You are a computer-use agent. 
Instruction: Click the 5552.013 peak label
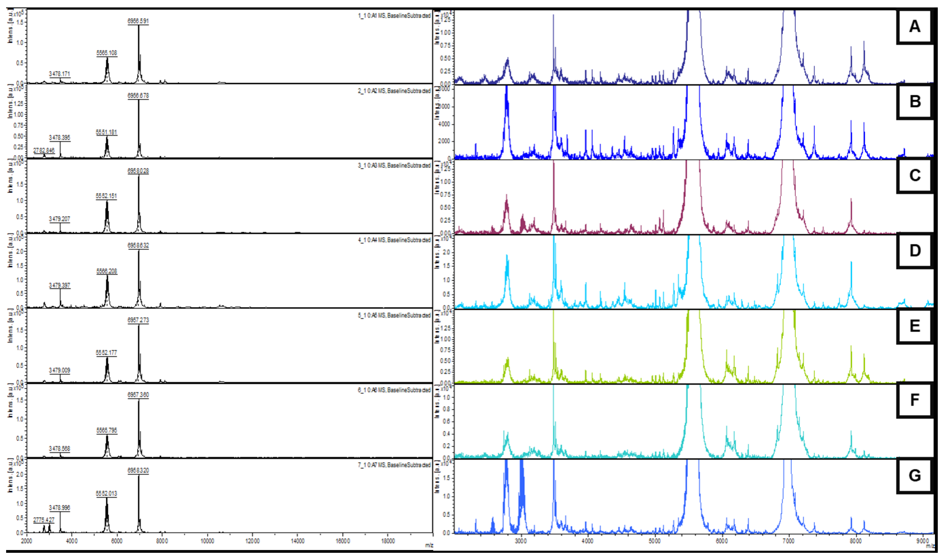pyautogui.click(x=106, y=494)
